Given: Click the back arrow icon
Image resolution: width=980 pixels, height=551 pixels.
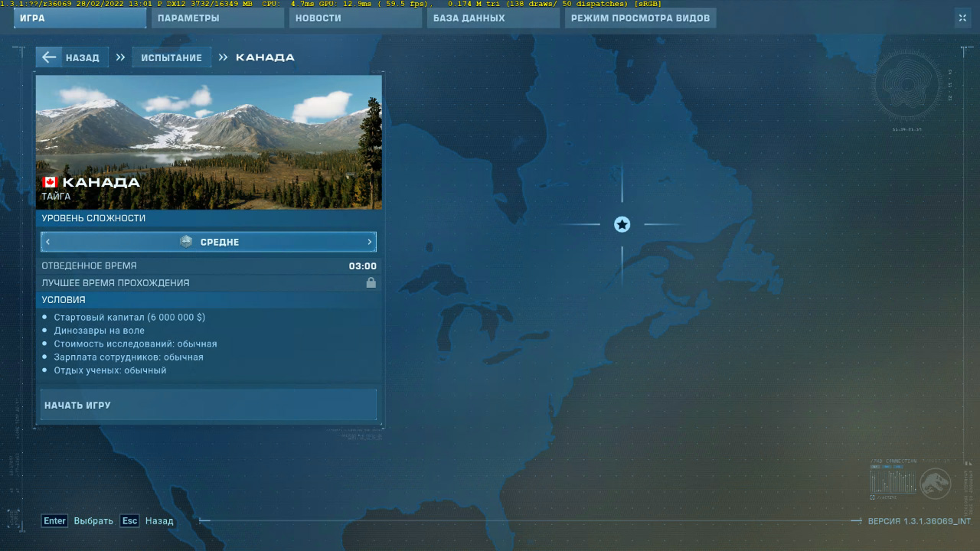Looking at the screenshot, I should coord(49,57).
